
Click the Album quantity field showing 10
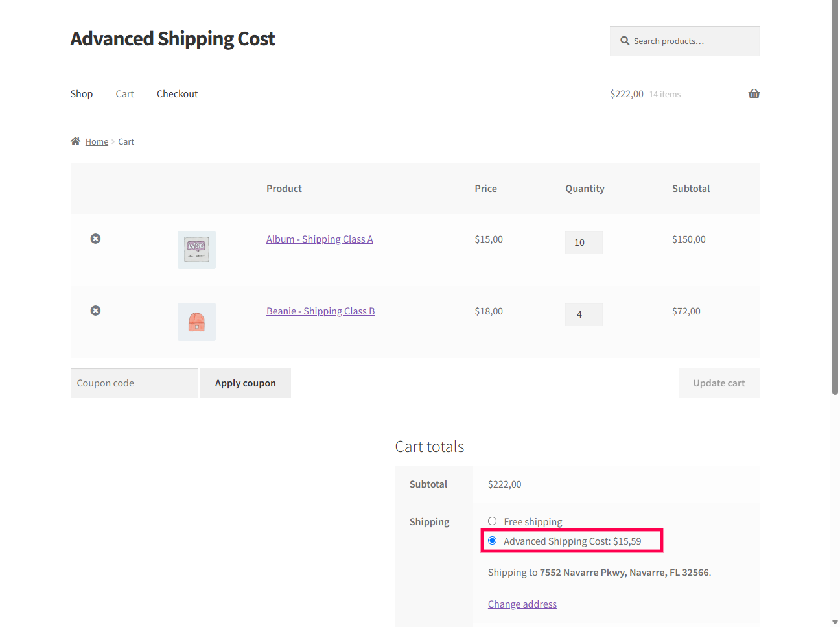[583, 242]
